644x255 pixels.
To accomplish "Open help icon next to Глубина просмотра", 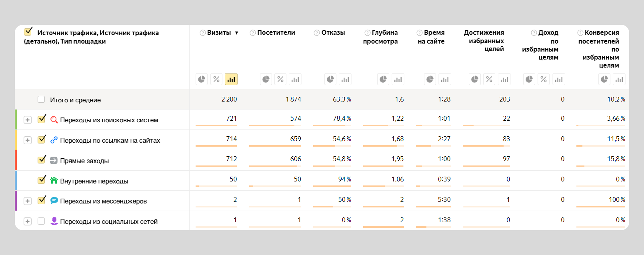I will (x=368, y=33).
